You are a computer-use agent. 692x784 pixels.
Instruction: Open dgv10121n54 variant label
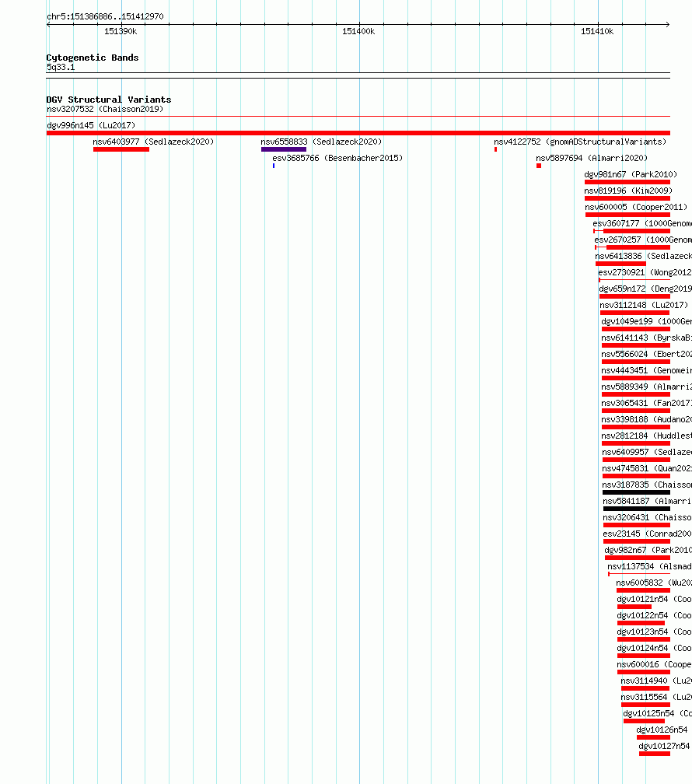pyautogui.click(x=655, y=600)
